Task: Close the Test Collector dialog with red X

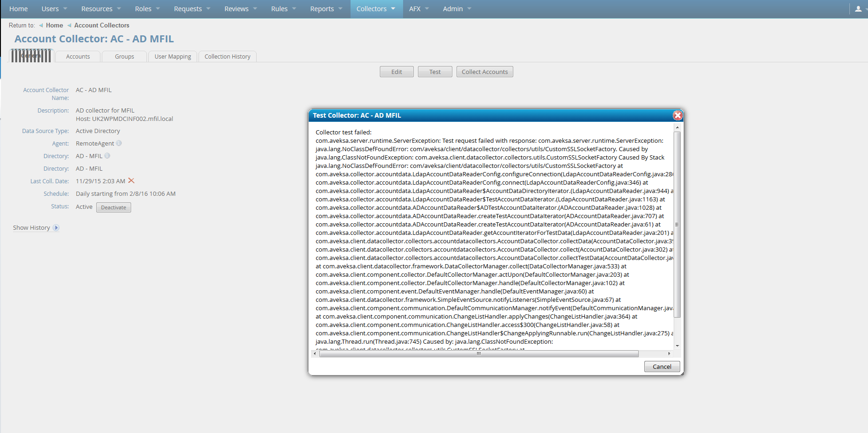Action: (x=677, y=115)
